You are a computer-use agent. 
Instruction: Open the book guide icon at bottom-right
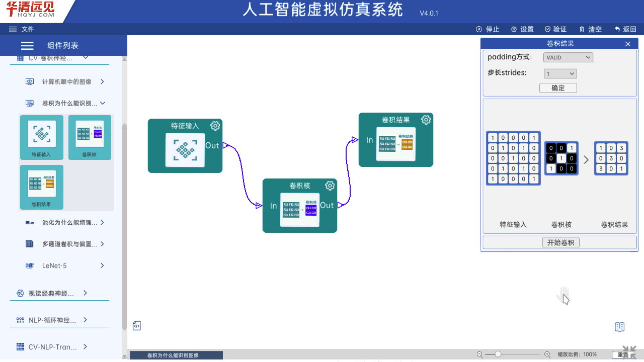point(619,327)
